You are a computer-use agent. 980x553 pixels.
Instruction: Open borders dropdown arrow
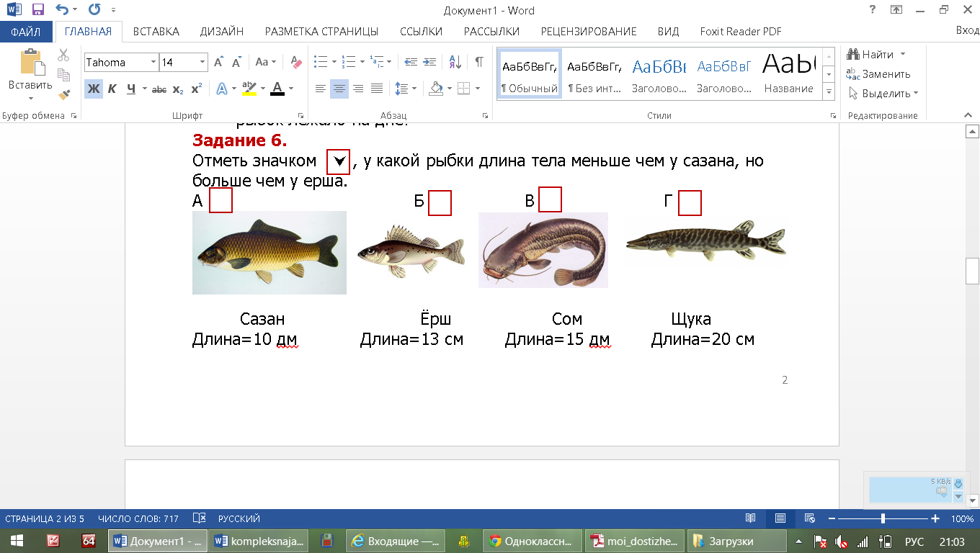coord(478,89)
